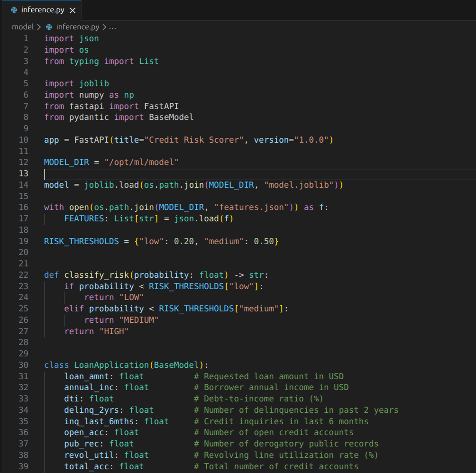
Task: Click the value 0.50 in RISK_THRESHOLDS
Action: coord(264,241)
